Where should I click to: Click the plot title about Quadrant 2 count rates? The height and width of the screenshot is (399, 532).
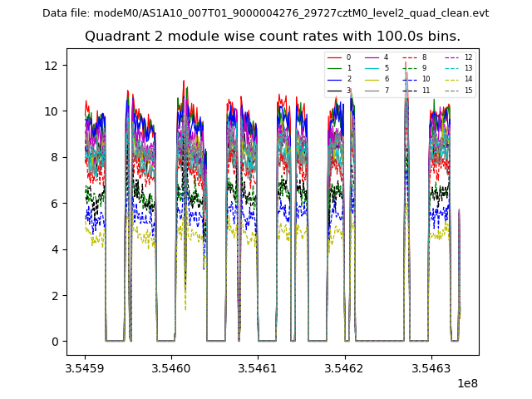click(x=273, y=37)
